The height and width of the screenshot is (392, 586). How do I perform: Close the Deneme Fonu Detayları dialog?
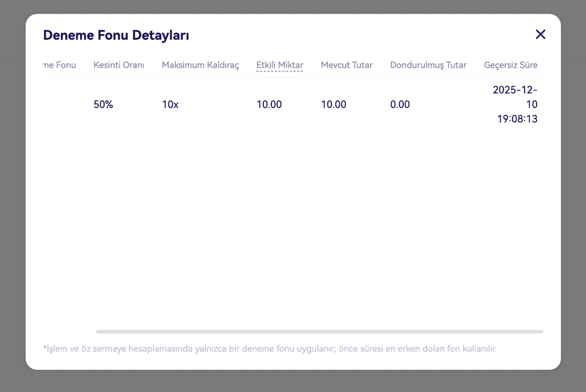(x=540, y=34)
